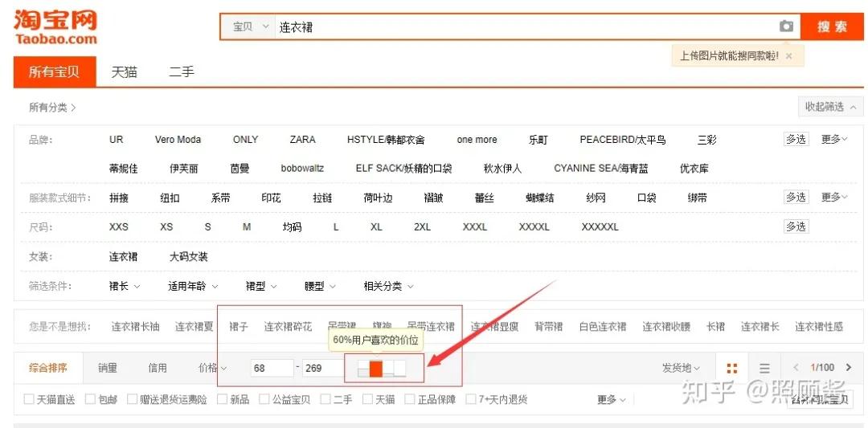Check the 7+天内退货 checkbox
868x428 pixels.
[x=471, y=399]
